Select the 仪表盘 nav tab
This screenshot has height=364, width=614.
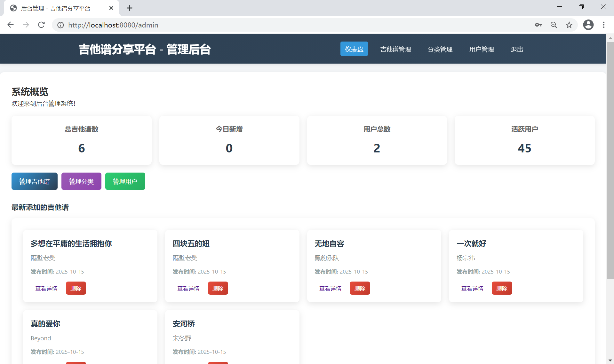354,49
